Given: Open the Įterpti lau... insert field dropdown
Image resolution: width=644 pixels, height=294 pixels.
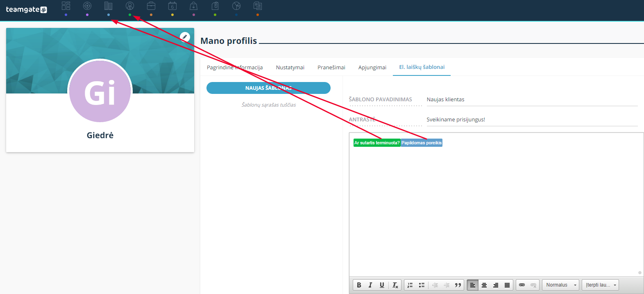Looking at the screenshot, I should (x=601, y=285).
